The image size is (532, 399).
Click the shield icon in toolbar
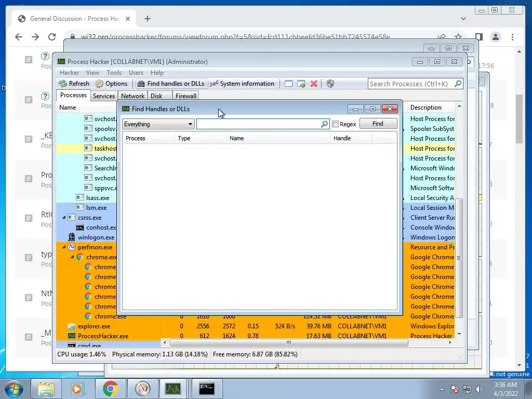point(330,84)
